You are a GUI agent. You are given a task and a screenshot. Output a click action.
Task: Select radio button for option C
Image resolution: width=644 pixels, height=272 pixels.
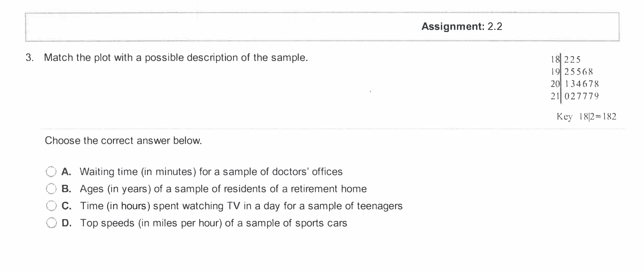(x=51, y=206)
